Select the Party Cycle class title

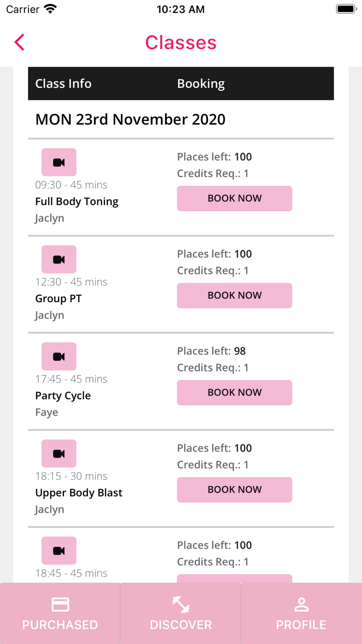point(63,396)
